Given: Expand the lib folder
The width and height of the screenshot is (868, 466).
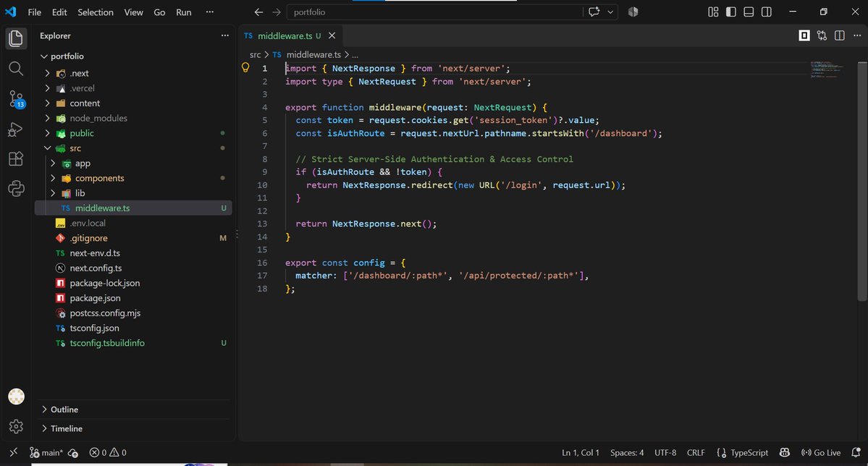Looking at the screenshot, I should click(x=53, y=193).
